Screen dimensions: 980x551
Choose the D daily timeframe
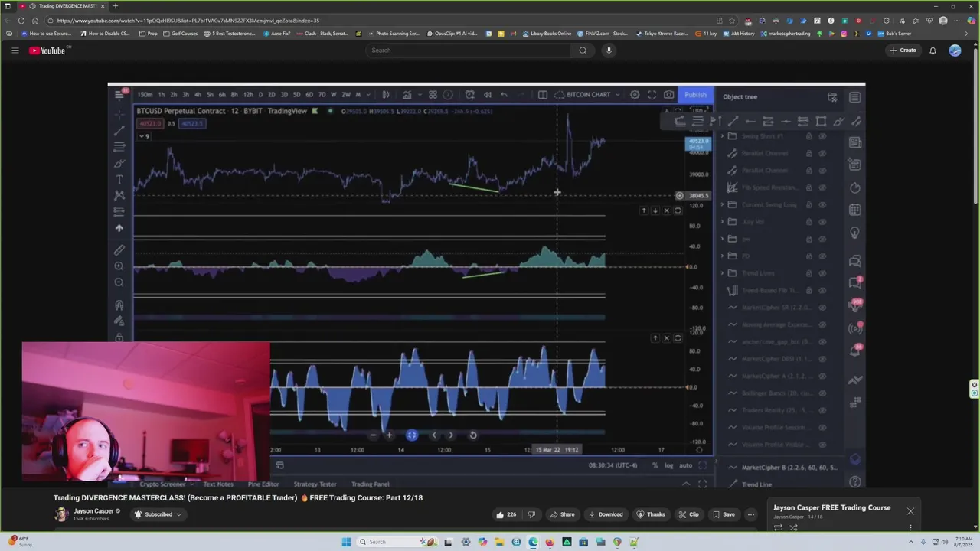tap(260, 95)
